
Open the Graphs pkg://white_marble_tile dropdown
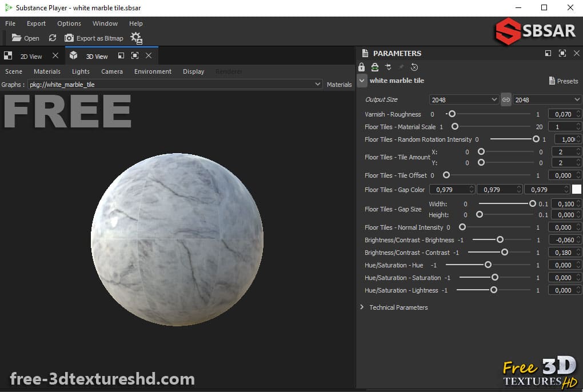[x=175, y=85]
